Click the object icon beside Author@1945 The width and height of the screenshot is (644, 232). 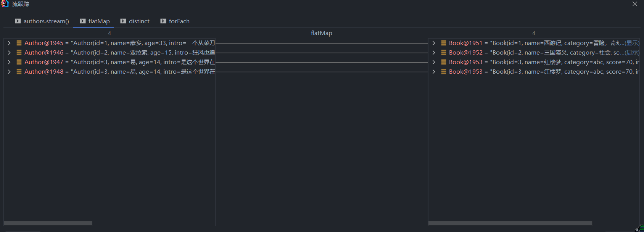click(19, 43)
